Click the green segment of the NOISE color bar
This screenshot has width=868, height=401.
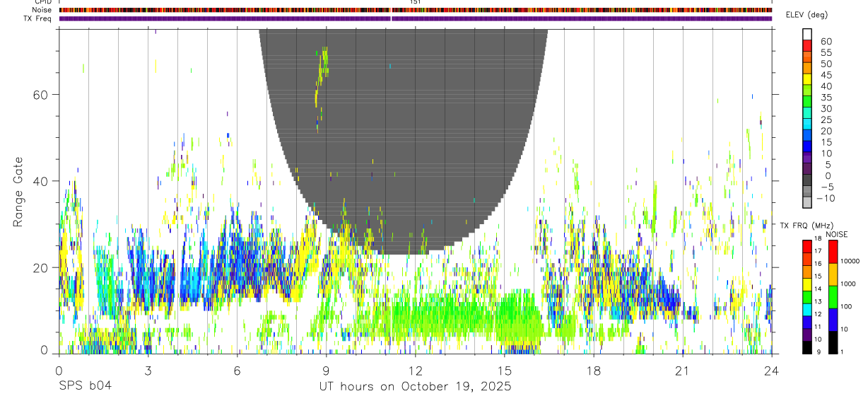tap(833, 296)
